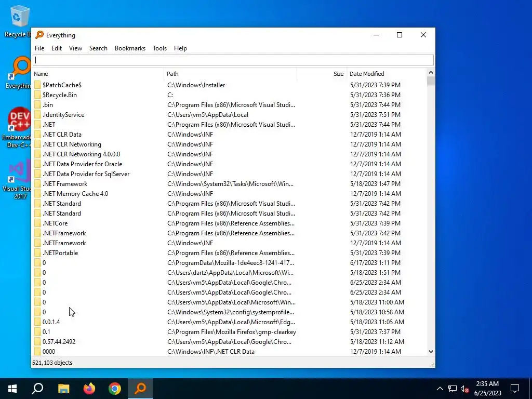The height and width of the screenshot is (399, 532).
Task: Select the $Recycle.Bin folder icon
Action: (x=37, y=95)
